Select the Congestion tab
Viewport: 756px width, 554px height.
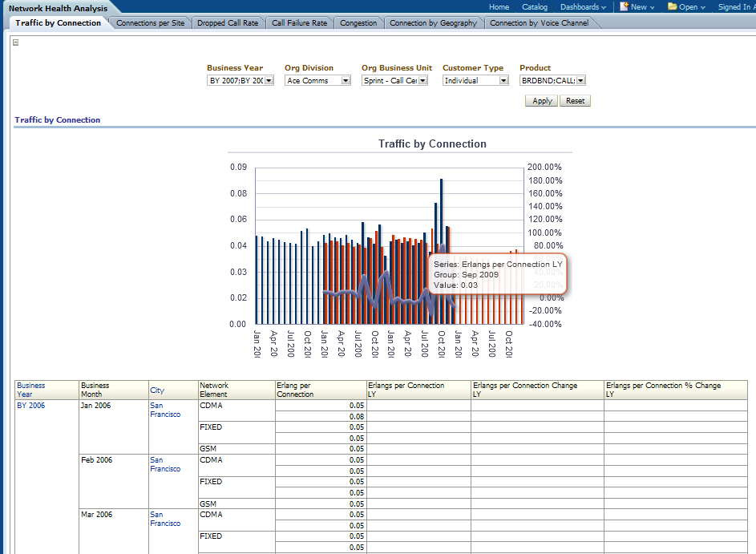click(x=358, y=23)
